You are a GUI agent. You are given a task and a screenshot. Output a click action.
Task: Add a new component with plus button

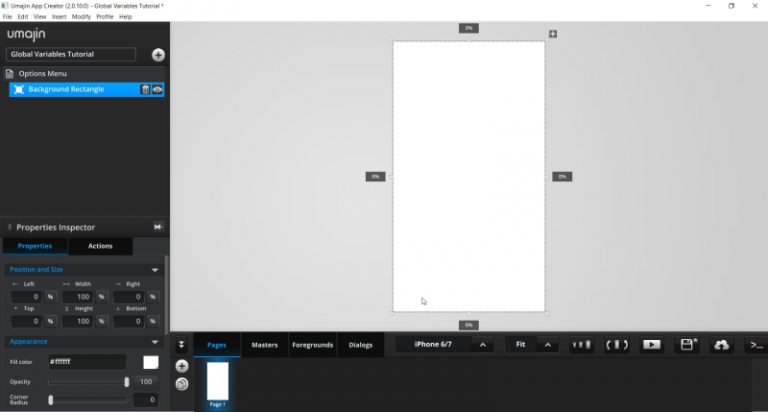coord(158,55)
